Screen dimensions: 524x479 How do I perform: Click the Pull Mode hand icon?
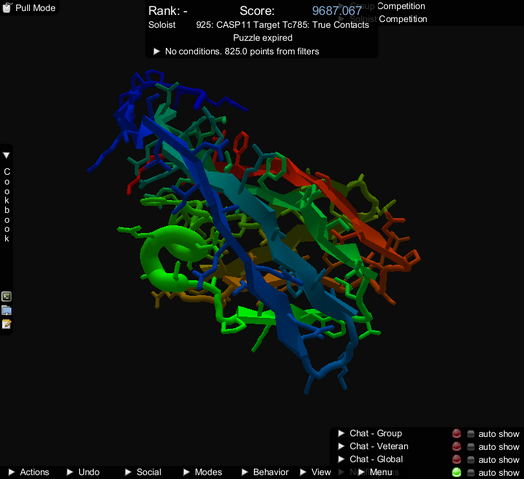[x=7, y=7]
